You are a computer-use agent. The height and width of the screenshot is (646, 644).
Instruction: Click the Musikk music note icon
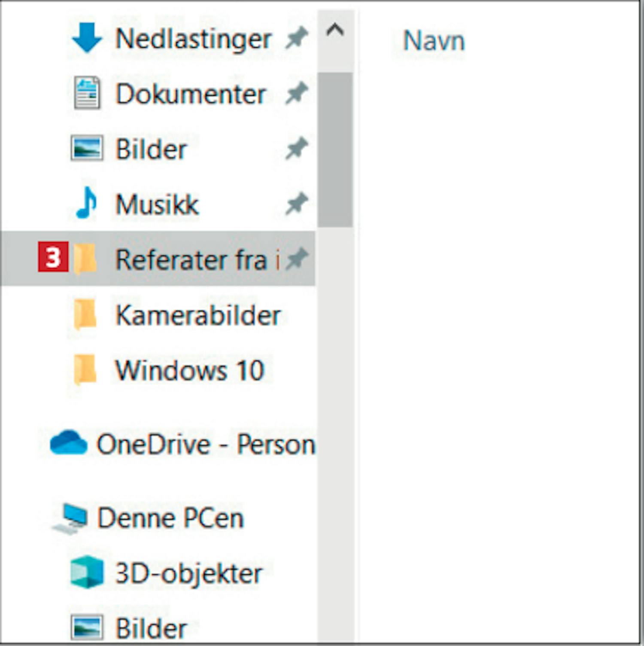coord(87,203)
